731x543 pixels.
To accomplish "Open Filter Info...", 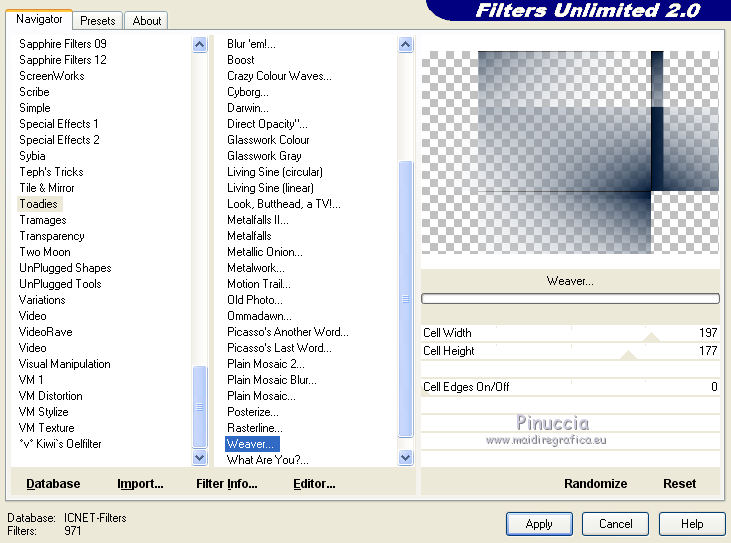I will [x=227, y=484].
